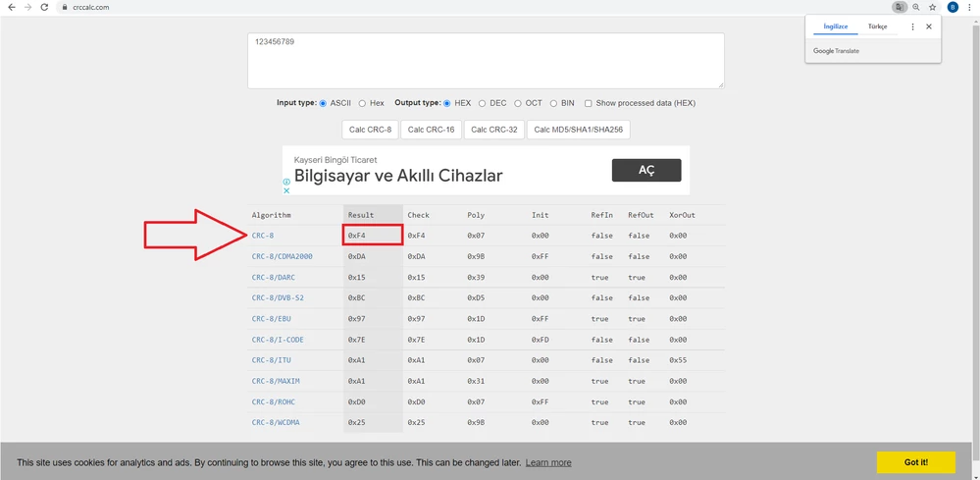This screenshot has height=480, width=980.
Task: Click the input text area containing 123456789
Action: coord(486,61)
